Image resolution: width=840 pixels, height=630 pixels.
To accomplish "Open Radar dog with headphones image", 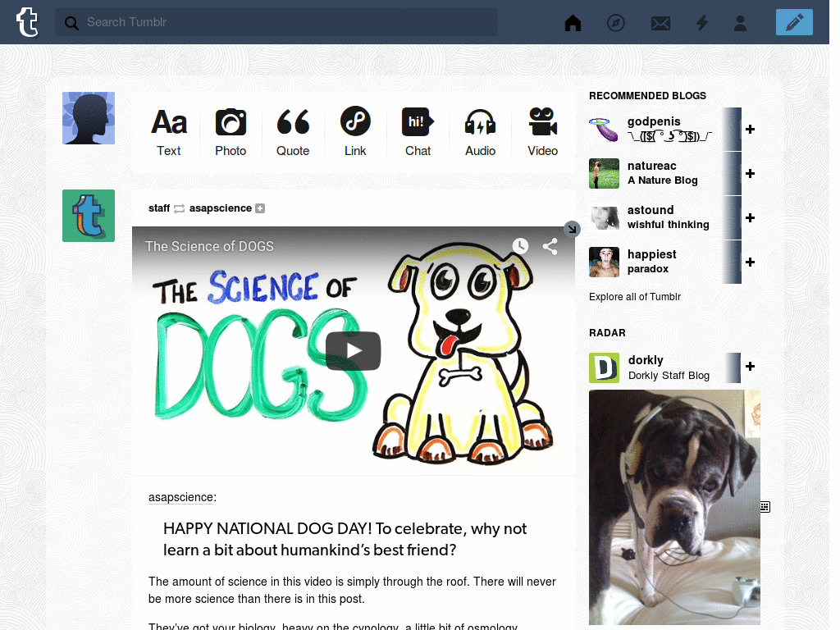I will tap(674, 507).
